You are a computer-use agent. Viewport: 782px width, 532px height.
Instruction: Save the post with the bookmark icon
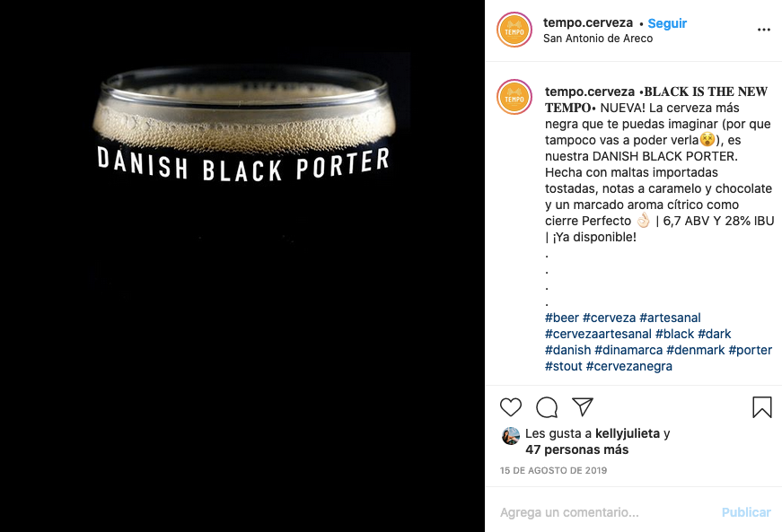pyautogui.click(x=762, y=407)
